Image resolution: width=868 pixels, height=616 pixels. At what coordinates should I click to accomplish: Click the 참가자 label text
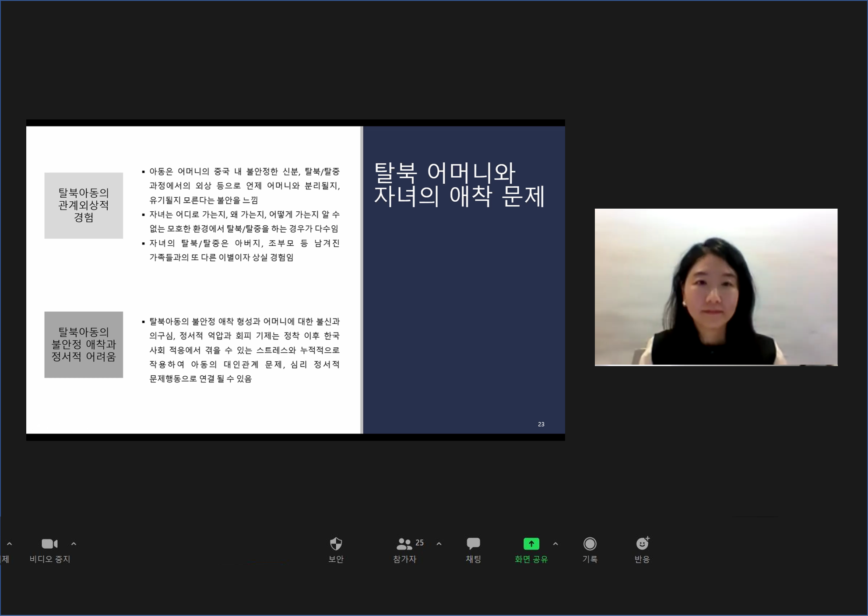coord(404,559)
